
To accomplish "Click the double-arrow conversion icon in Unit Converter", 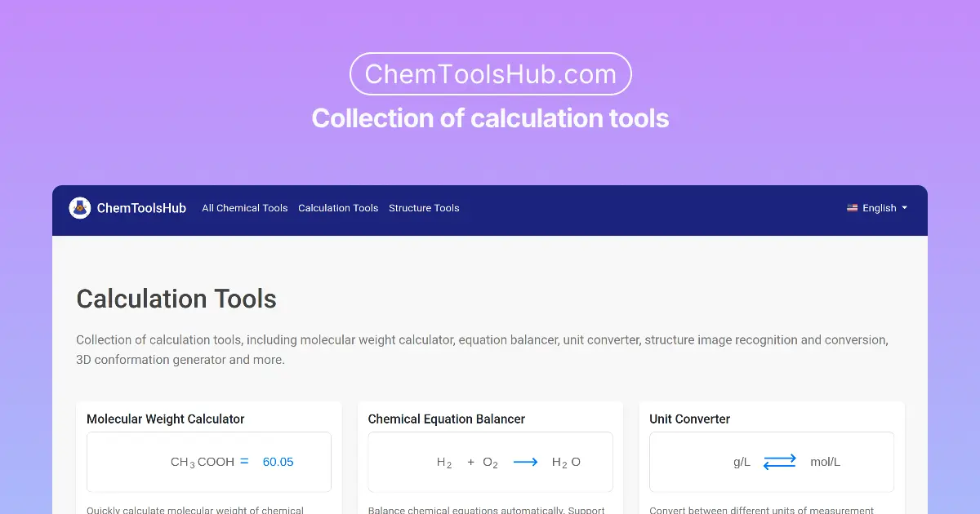I will [780, 461].
